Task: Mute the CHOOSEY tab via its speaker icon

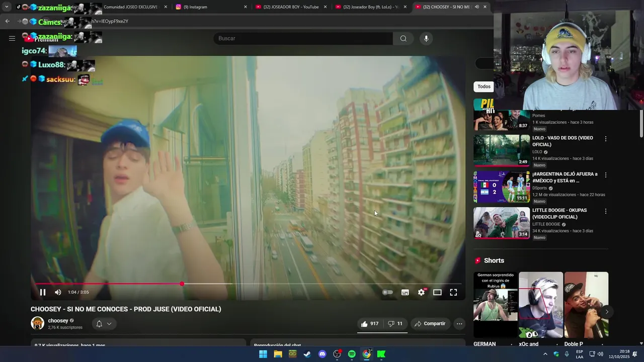Action: pyautogui.click(x=476, y=7)
